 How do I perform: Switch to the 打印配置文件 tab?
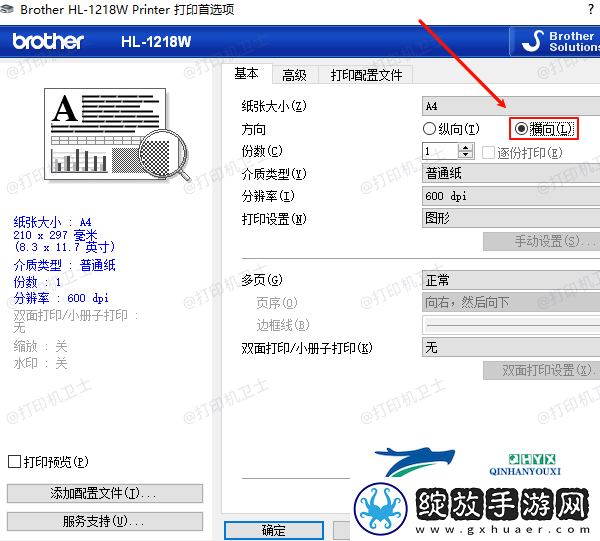coord(366,75)
